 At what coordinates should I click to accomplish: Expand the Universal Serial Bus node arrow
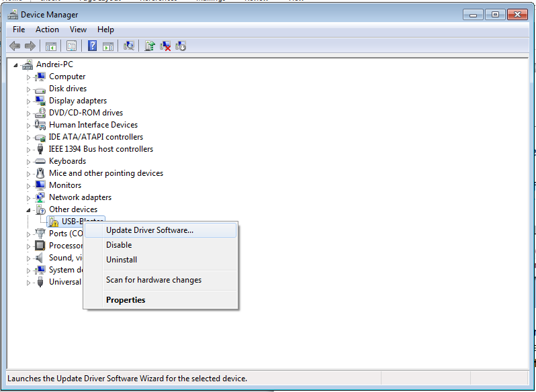coord(28,283)
